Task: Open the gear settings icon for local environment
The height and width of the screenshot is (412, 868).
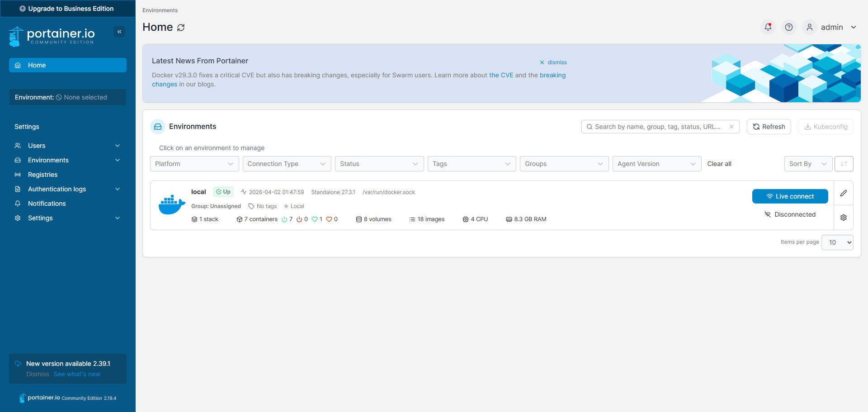Action: click(843, 218)
